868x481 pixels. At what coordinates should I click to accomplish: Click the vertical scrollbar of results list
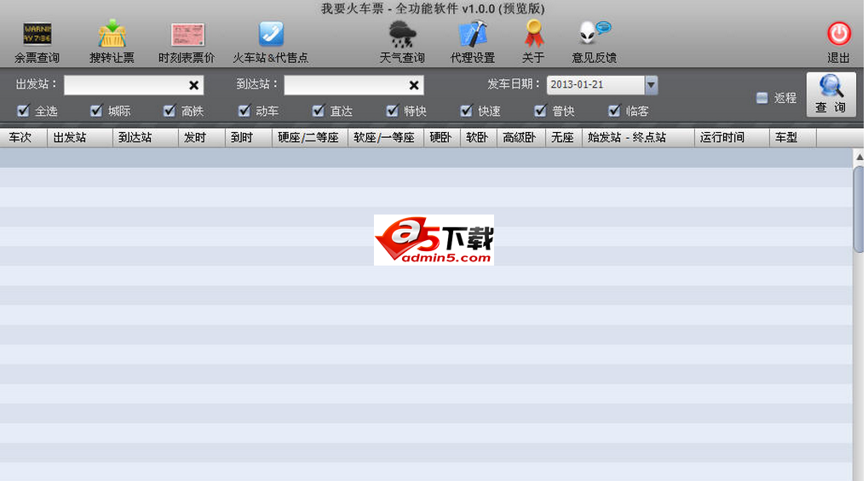point(859,209)
